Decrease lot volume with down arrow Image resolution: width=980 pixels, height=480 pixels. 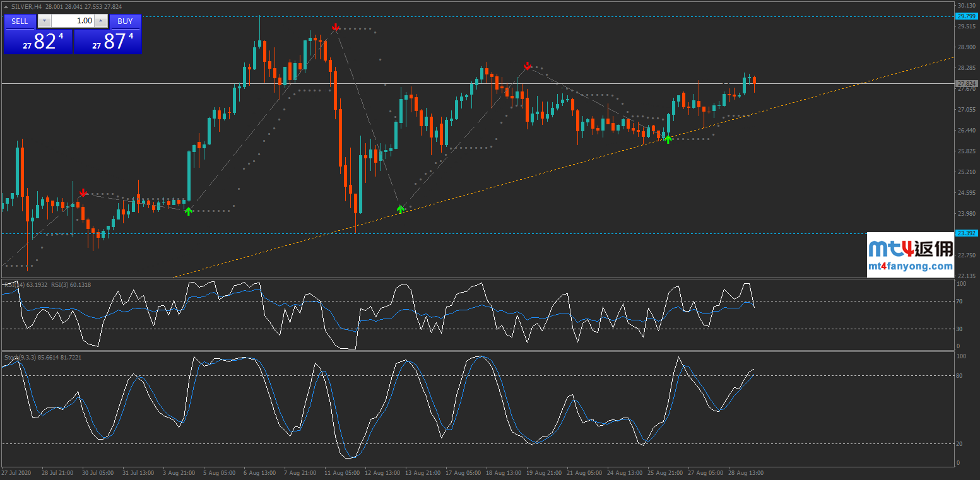(44, 21)
